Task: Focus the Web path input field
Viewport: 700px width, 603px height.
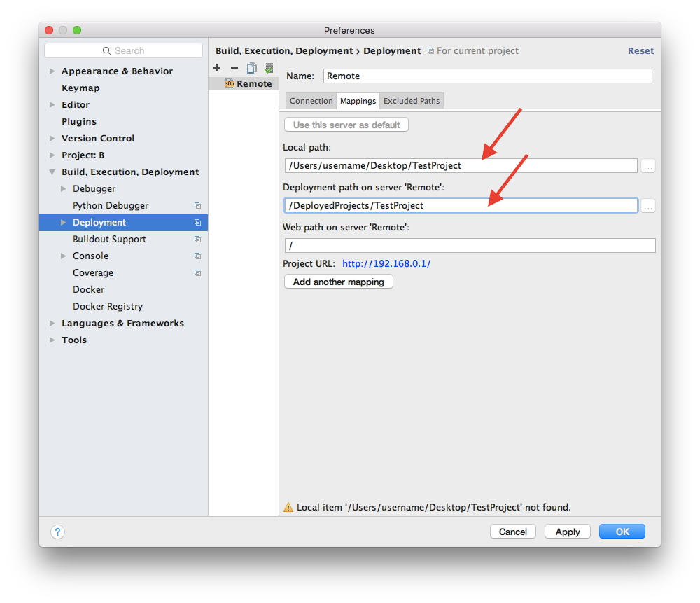Action: pyautogui.click(x=469, y=245)
